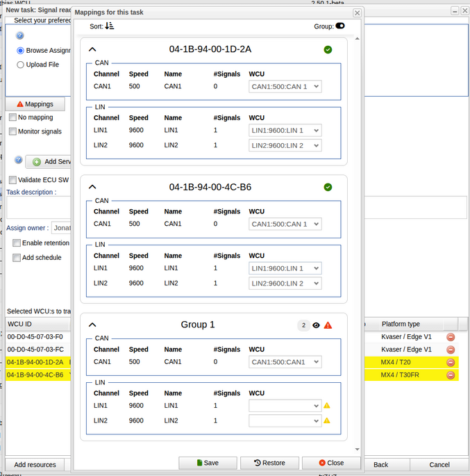Remove WCU 00-D0-45-07-03-F0 with red minus icon

451,337
